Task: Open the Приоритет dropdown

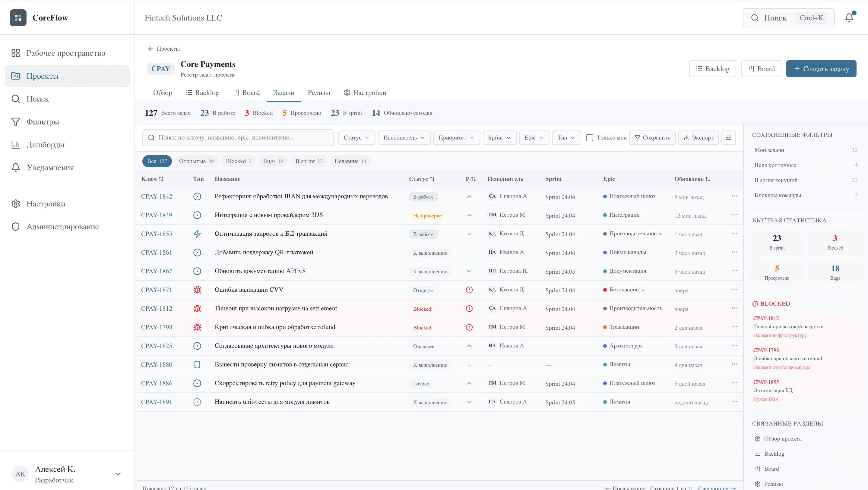Action: [456, 137]
